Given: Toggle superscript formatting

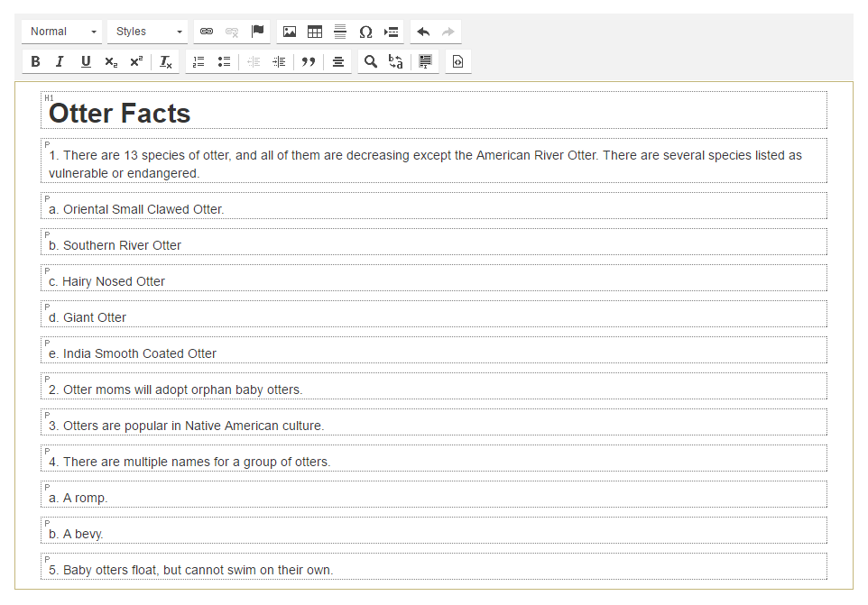Looking at the screenshot, I should [136, 61].
